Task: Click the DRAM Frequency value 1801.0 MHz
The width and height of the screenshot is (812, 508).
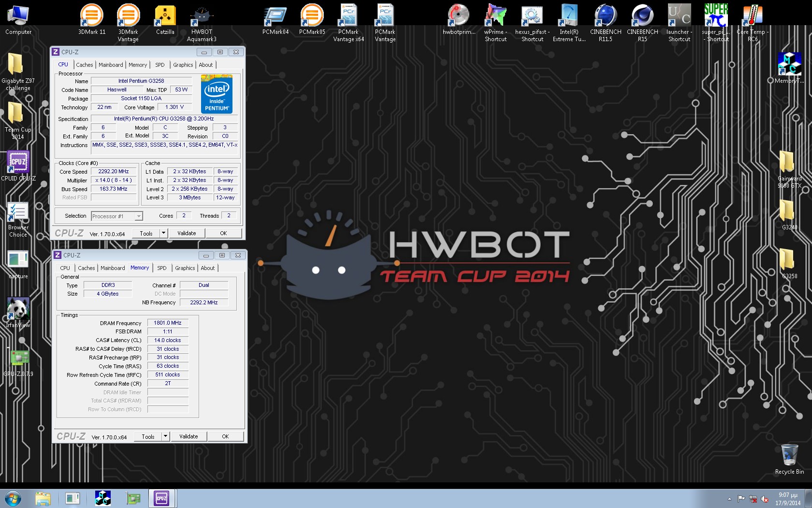Action: (168, 323)
